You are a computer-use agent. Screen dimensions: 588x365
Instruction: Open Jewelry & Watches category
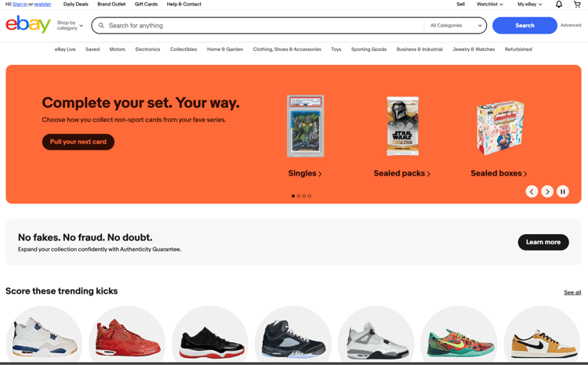[474, 49]
